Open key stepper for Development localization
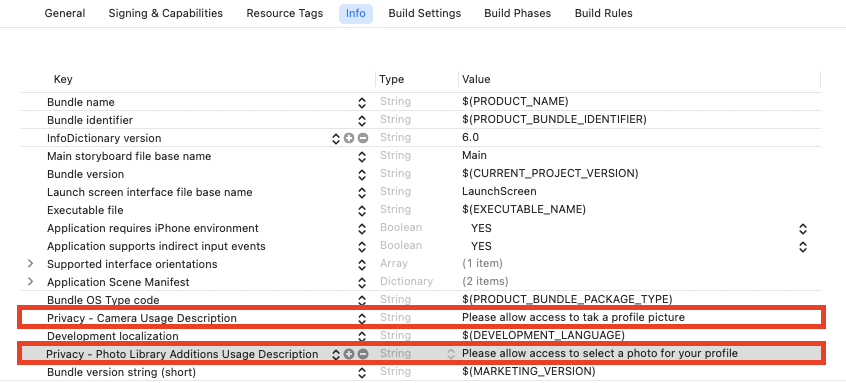The height and width of the screenshot is (383, 846). point(362,336)
